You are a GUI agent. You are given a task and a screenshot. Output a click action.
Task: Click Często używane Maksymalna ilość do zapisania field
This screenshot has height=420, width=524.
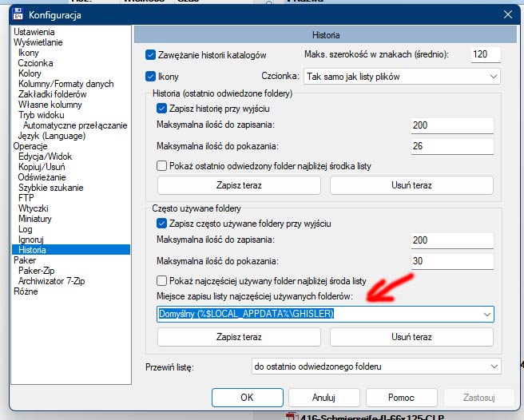452,240
